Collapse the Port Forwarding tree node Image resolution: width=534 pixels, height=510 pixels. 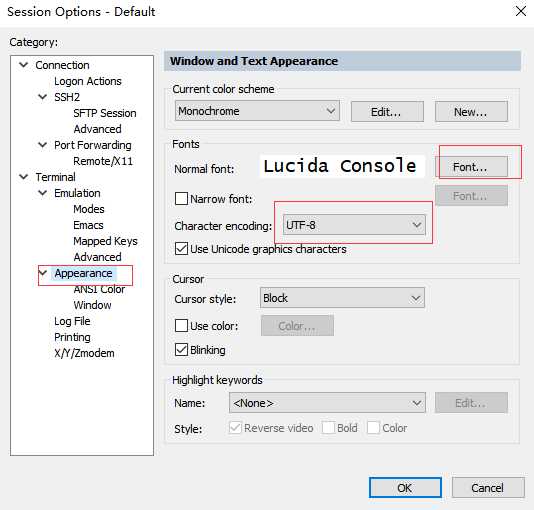coord(43,145)
